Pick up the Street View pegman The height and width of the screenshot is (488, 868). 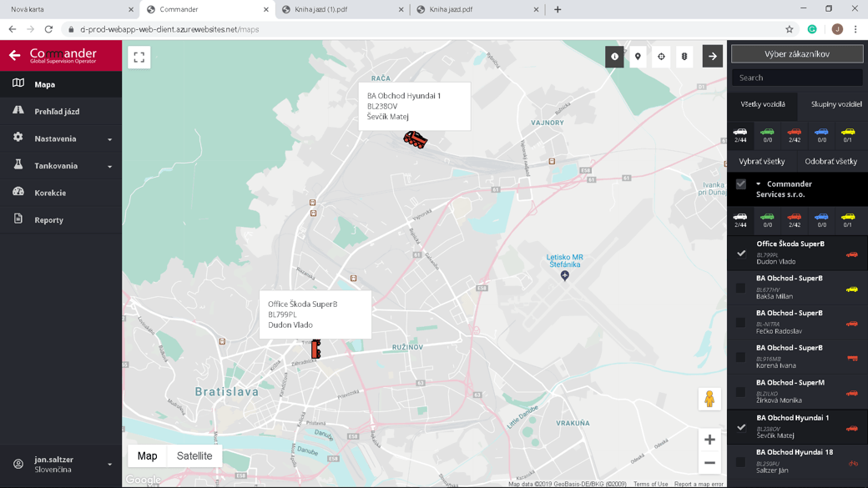coord(709,399)
